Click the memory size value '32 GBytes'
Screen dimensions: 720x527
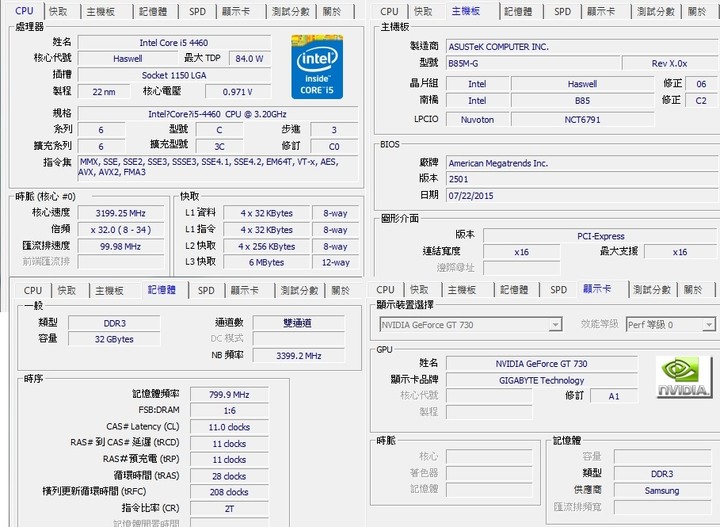114,339
